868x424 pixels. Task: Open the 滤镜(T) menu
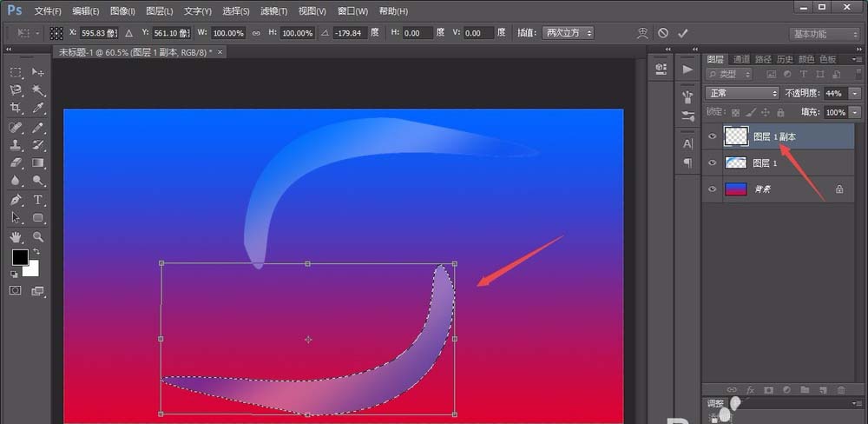pos(274,11)
